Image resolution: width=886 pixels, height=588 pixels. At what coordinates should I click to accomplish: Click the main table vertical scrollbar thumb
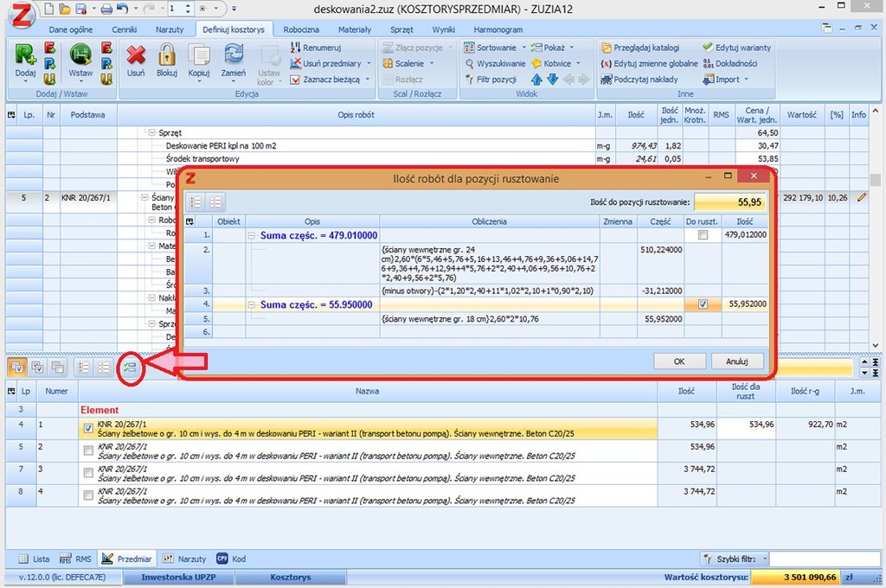(876, 180)
